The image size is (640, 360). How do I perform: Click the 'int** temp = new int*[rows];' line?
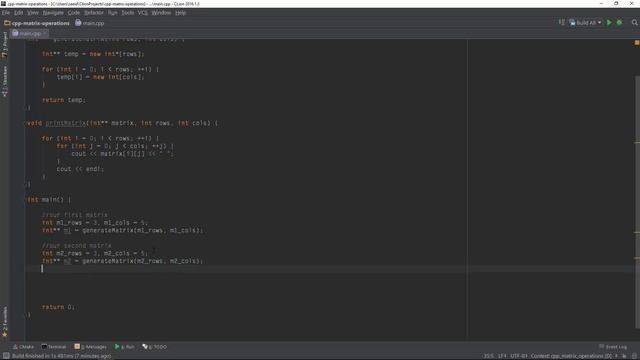coord(93,54)
